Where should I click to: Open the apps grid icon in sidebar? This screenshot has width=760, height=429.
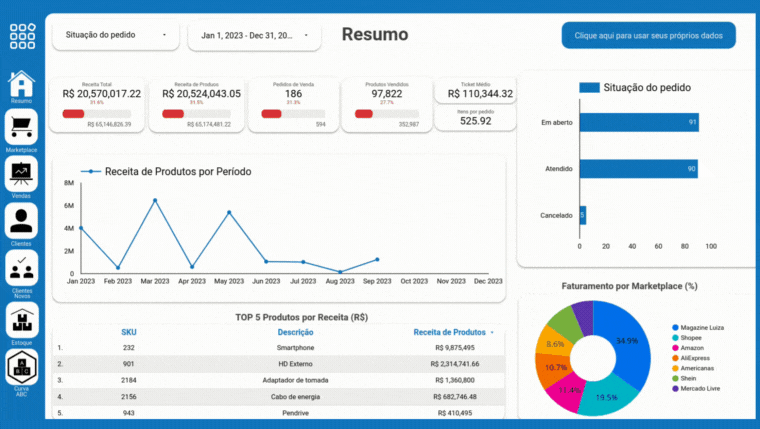(x=22, y=36)
